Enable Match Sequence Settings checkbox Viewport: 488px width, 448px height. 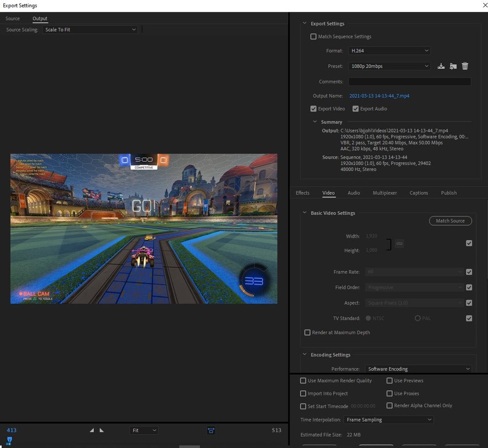tap(314, 37)
